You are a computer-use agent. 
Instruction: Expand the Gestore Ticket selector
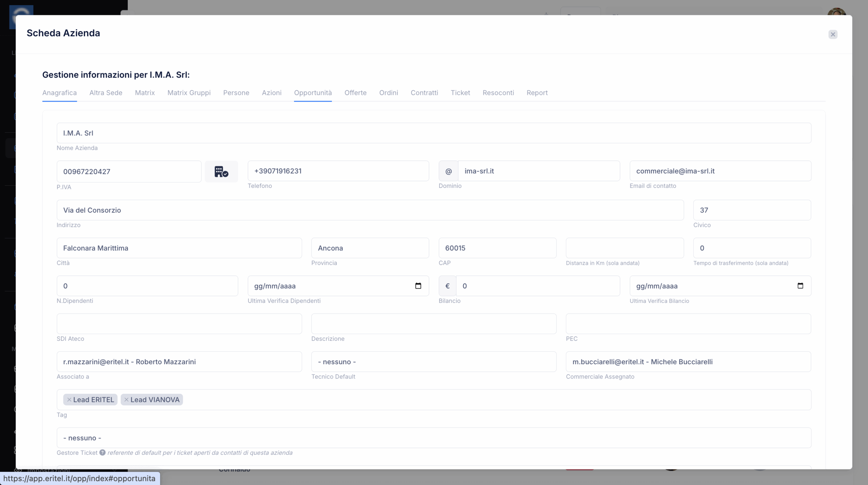click(433, 438)
